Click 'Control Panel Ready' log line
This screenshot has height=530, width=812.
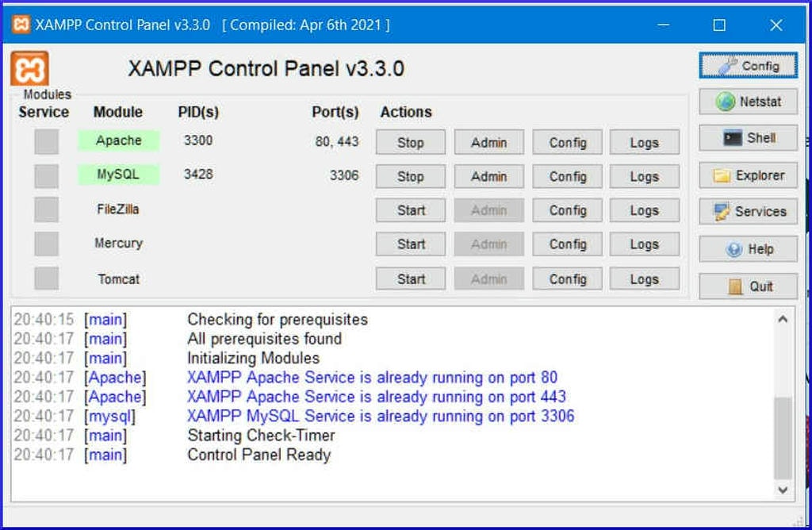pyautogui.click(x=259, y=455)
